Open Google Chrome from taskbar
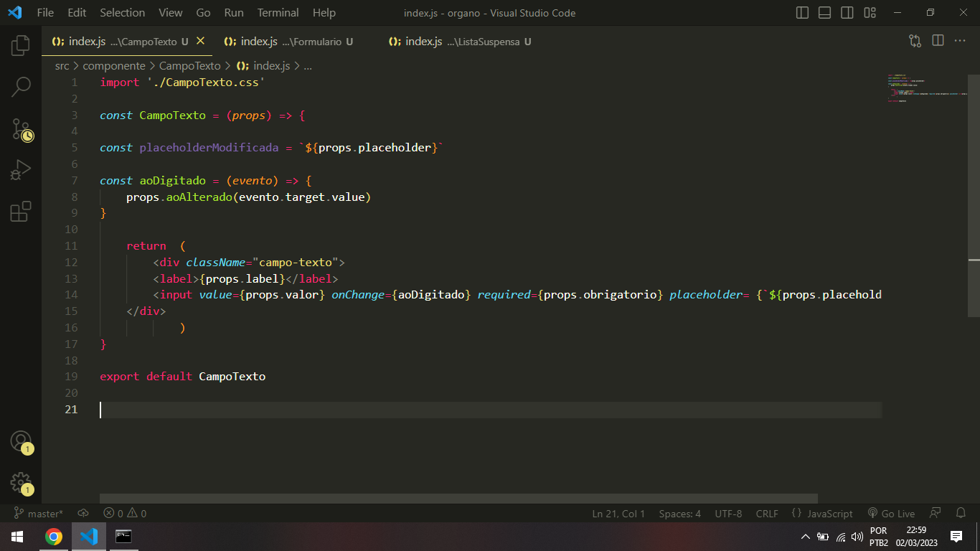 coord(53,537)
